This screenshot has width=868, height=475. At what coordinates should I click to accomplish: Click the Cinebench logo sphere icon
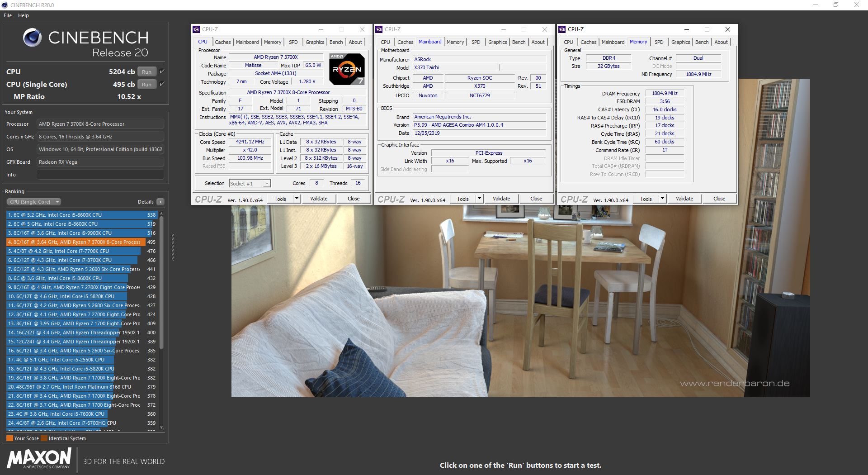(x=32, y=38)
